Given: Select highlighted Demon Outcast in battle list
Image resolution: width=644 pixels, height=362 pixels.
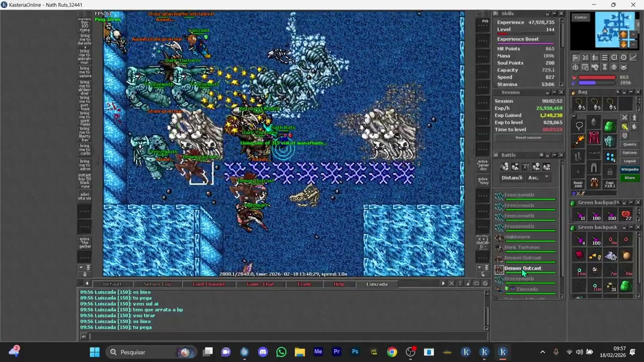Looking at the screenshot, I should click(526, 269).
